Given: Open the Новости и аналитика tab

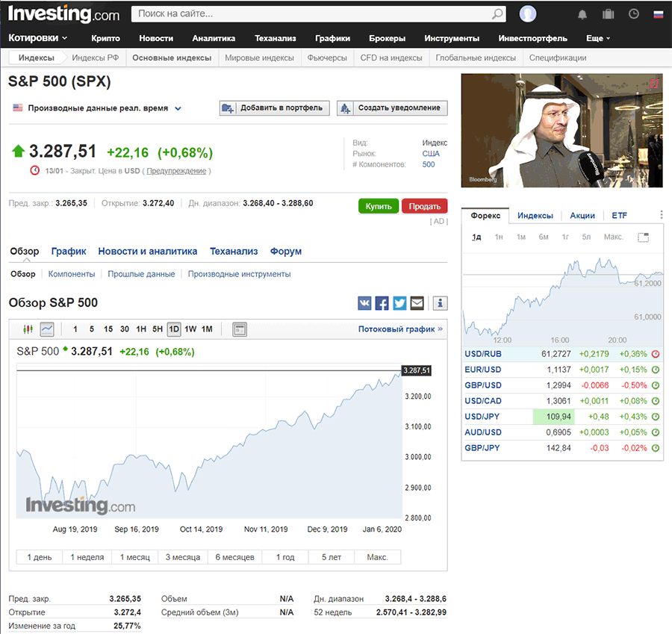Looking at the screenshot, I should coord(147,251).
